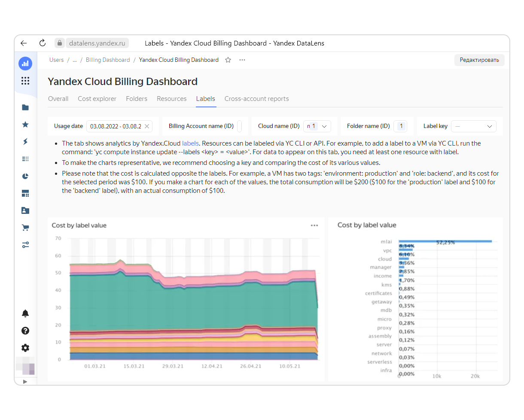Viewport: 524px width, 420px height.
Task: Click the '26.04.21' axis date label
Action: [251, 366]
